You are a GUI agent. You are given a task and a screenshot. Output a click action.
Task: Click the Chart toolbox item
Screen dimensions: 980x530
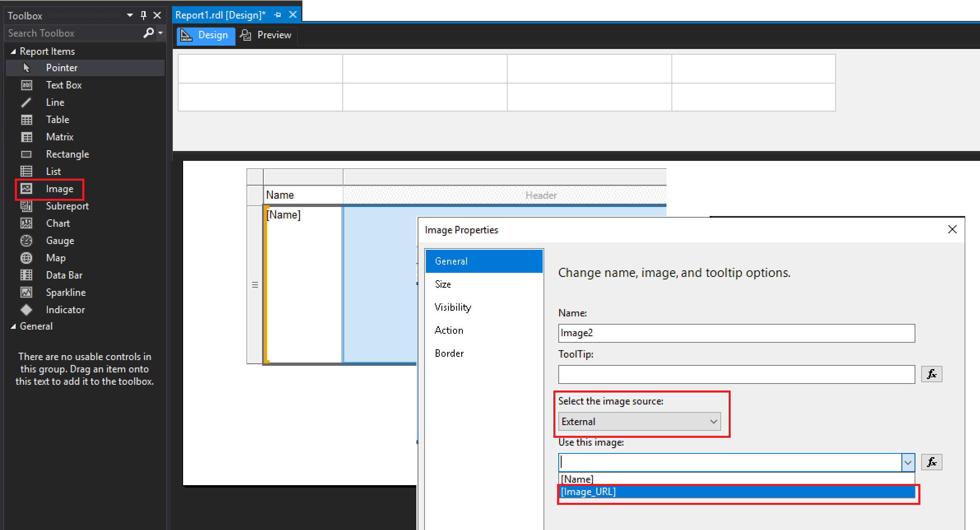point(58,223)
